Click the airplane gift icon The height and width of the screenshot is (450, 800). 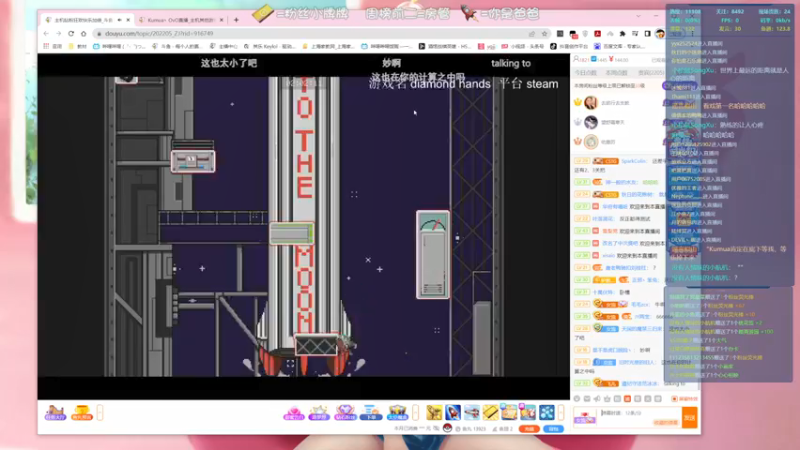coord(471,412)
